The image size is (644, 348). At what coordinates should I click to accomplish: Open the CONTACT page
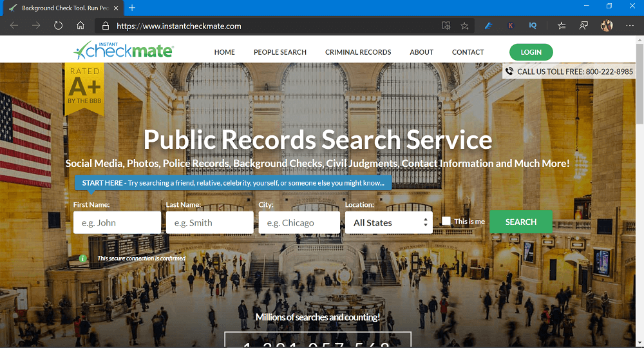pos(468,52)
